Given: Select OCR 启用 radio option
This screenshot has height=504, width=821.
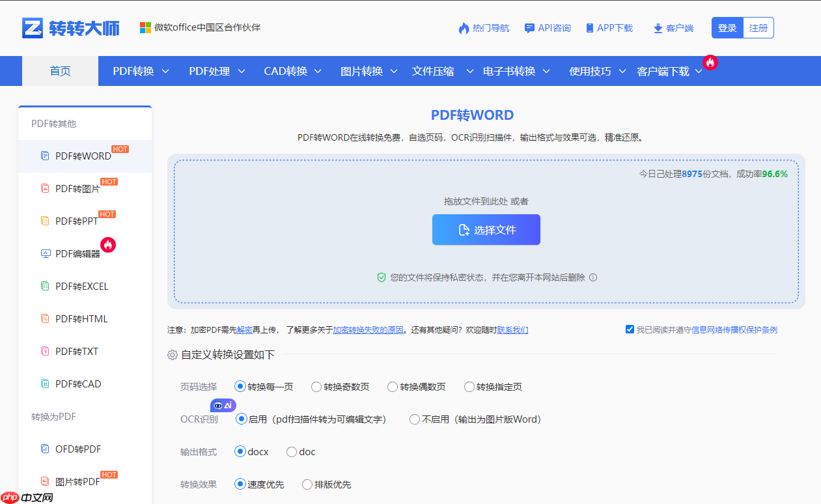Looking at the screenshot, I should tap(242, 419).
